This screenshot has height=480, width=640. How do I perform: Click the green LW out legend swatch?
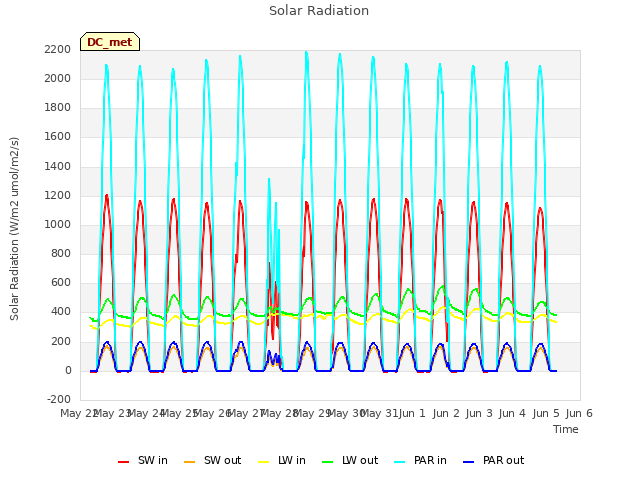click(x=327, y=462)
